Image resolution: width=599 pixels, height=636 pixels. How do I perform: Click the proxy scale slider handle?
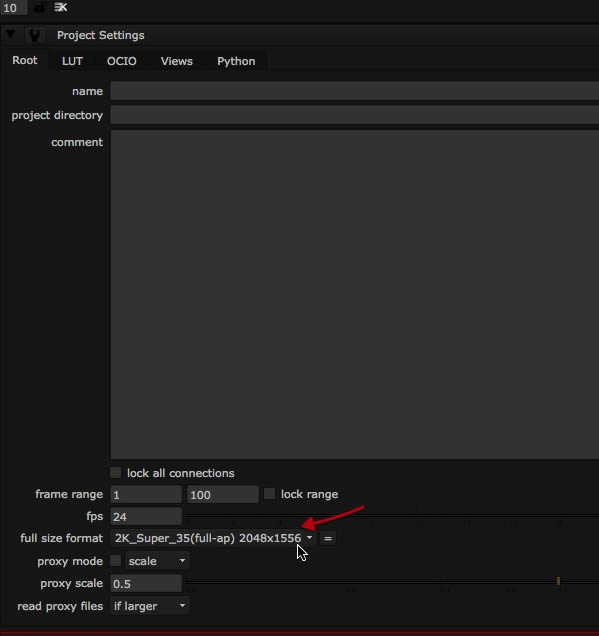click(558, 581)
